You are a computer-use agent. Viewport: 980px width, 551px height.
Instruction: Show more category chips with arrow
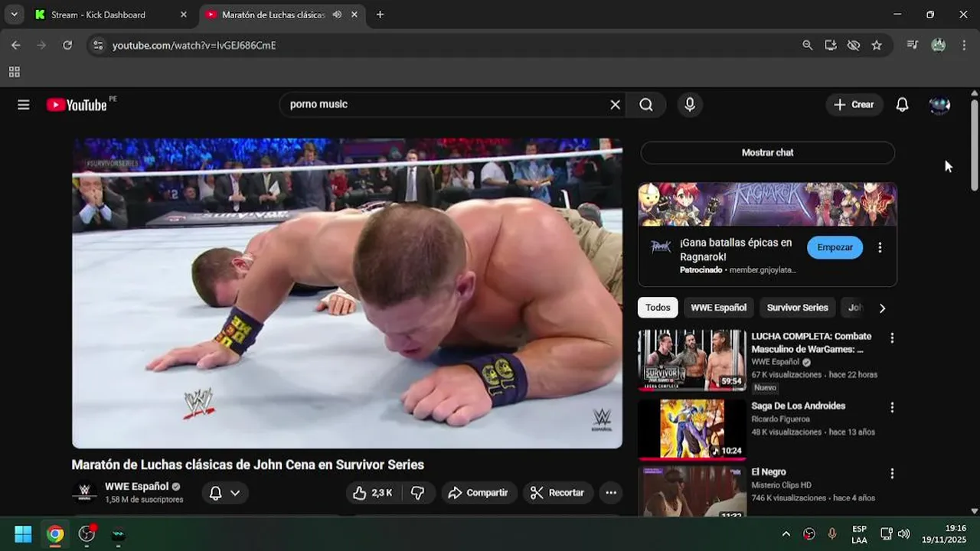click(882, 308)
